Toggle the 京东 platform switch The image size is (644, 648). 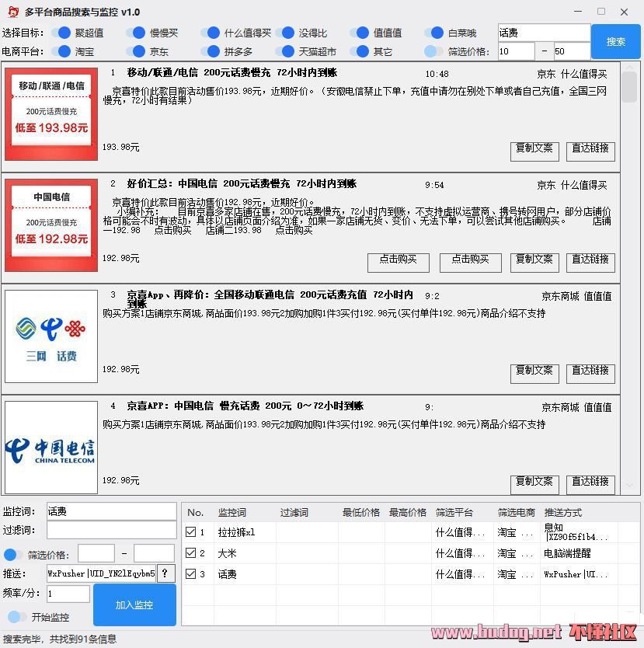pos(135,51)
